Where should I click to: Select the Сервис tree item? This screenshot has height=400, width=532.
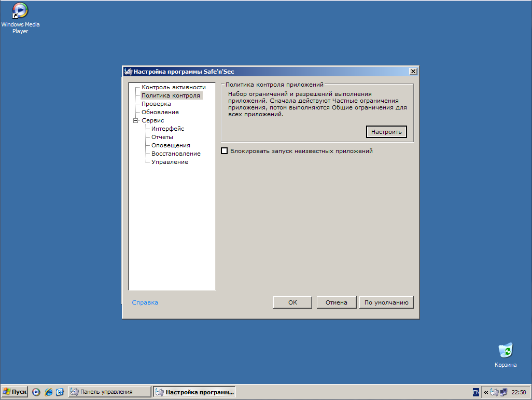152,120
